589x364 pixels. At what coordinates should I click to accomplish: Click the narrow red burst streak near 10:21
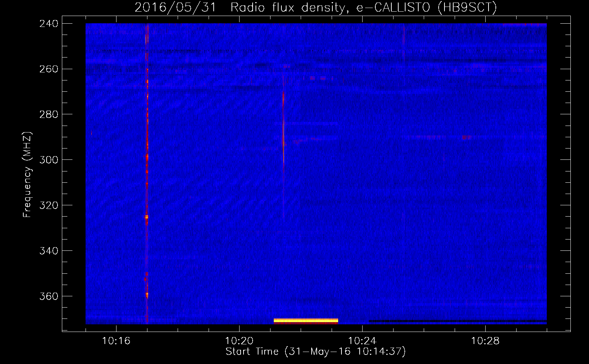[x=283, y=127]
